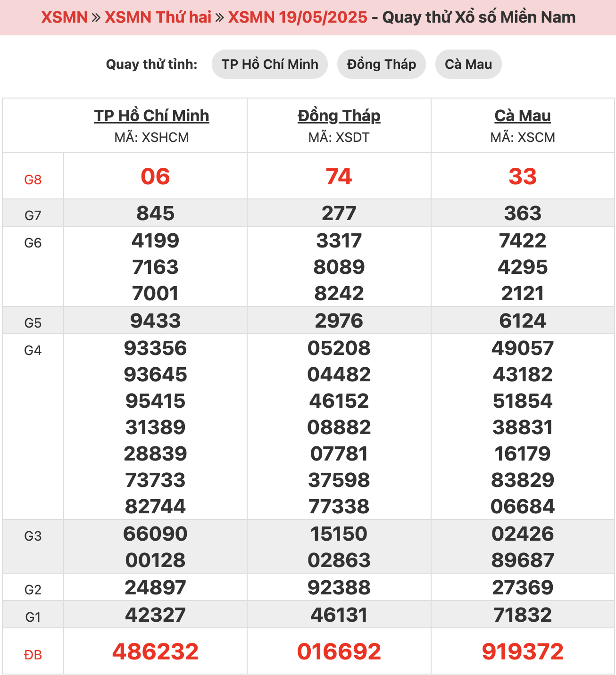Select special prize number 016692
This screenshot has height=675, width=616.
point(339,652)
